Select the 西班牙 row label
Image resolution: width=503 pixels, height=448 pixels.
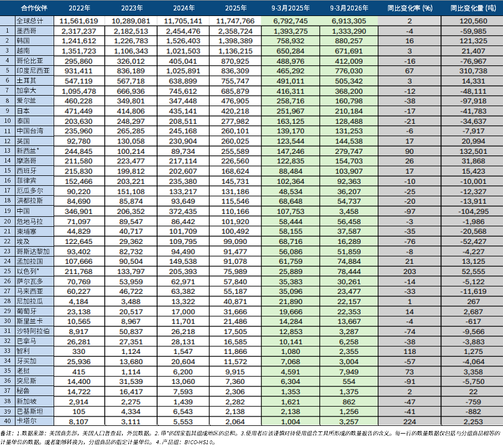click(27, 171)
